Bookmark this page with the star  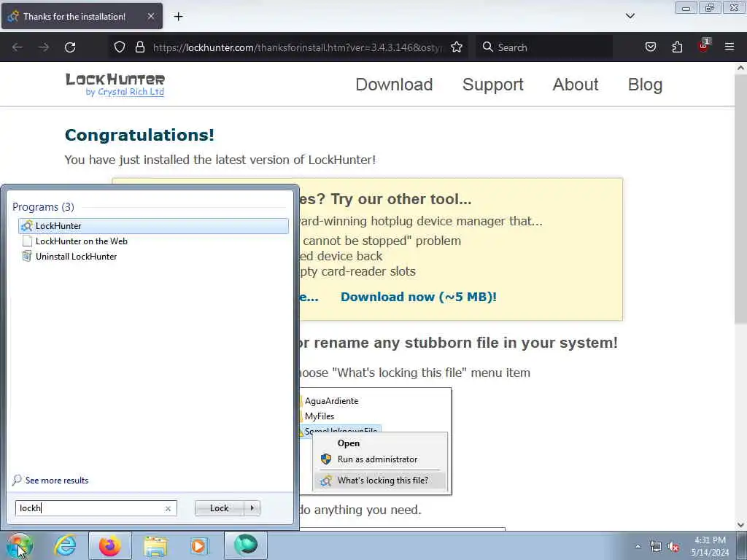(457, 47)
